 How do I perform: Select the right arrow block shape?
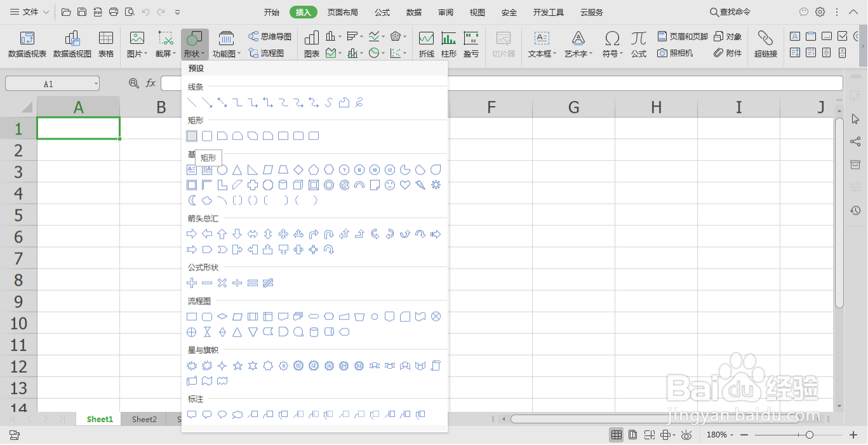click(192, 234)
